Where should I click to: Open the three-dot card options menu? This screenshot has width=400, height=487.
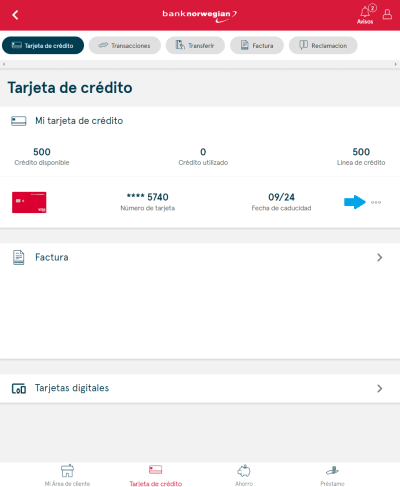coord(376,202)
